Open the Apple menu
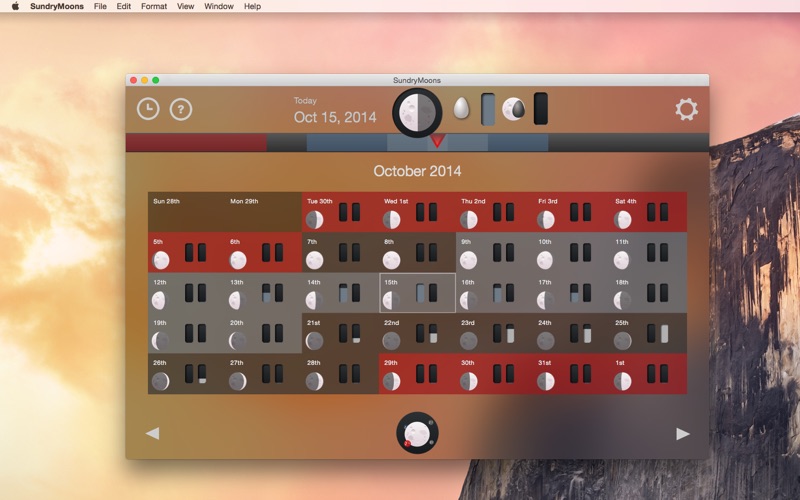The height and width of the screenshot is (500, 800). pos(15,6)
